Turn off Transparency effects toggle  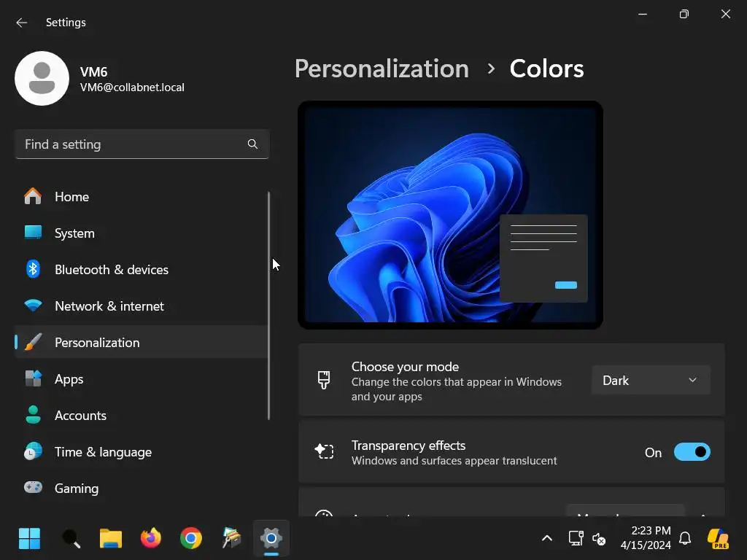[692, 452]
